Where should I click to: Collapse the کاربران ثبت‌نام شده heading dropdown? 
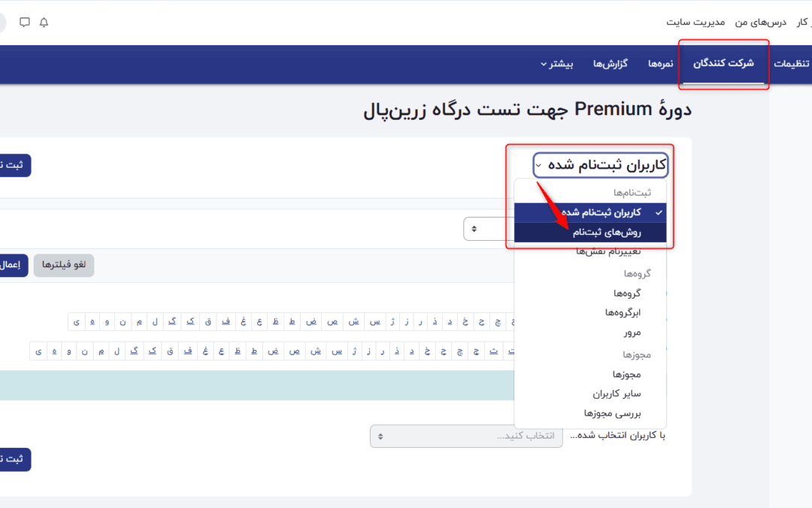[x=600, y=165]
